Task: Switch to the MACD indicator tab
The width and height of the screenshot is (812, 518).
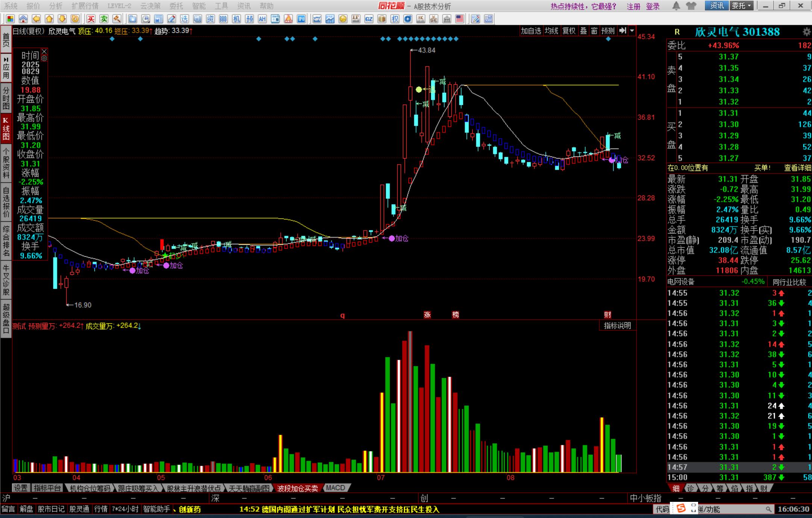Action: coord(335,488)
